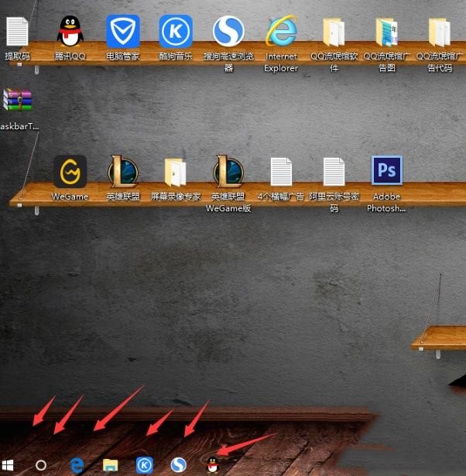The height and width of the screenshot is (476, 466).
Task: Select the WinRAR archive on the desktop
Action: coord(17,101)
